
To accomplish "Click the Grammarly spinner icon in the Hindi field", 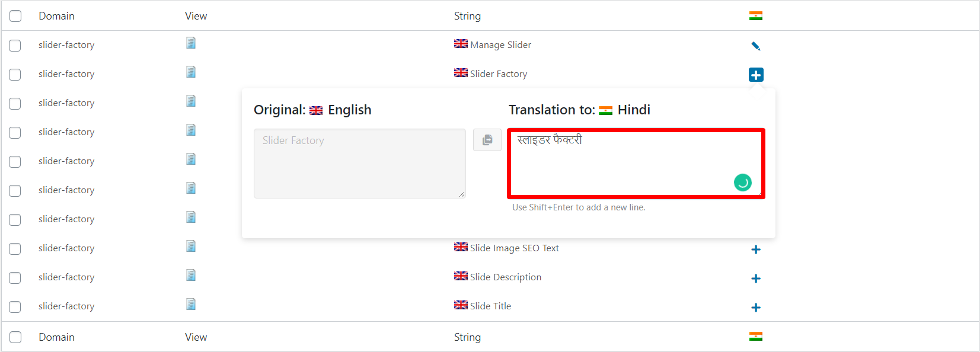I will [743, 183].
